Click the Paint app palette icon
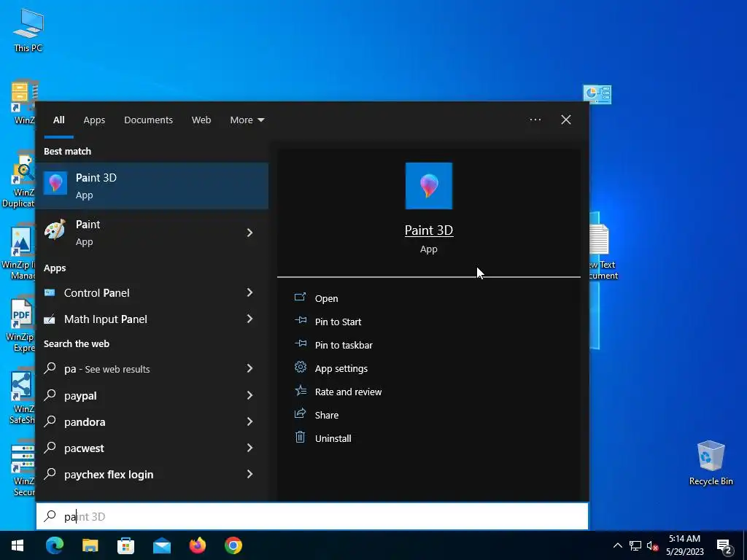This screenshot has height=560, width=747. (x=55, y=231)
